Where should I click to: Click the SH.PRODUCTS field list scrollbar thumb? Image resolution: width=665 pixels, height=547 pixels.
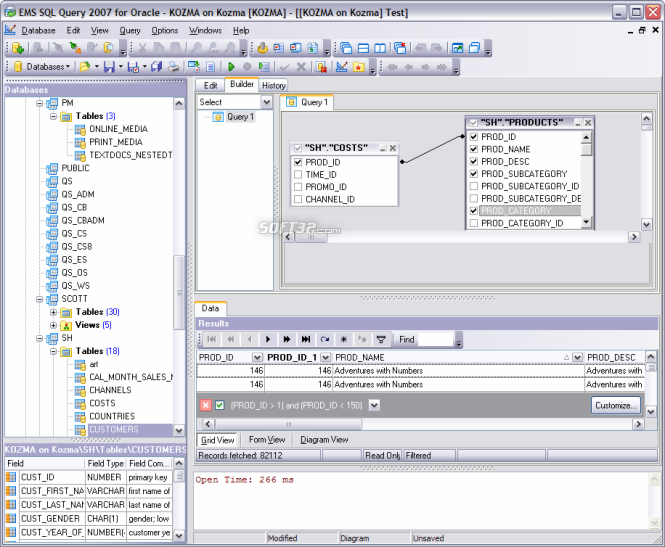click(586, 150)
